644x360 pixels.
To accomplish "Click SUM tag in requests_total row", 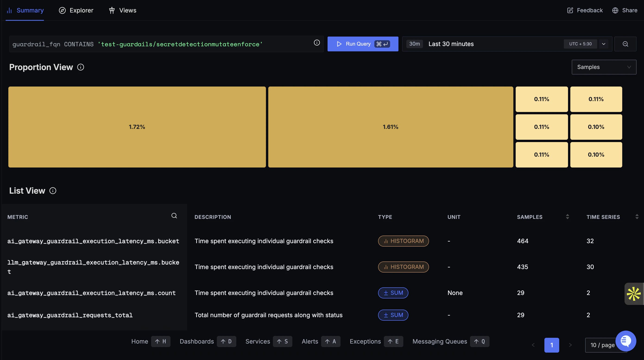I will click(x=393, y=315).
